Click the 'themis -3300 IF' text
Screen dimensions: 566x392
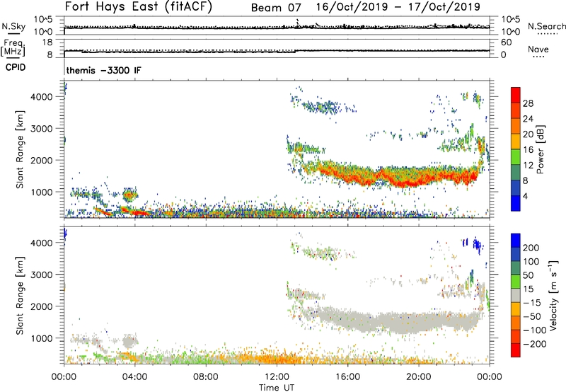click(x=103, y=70)
